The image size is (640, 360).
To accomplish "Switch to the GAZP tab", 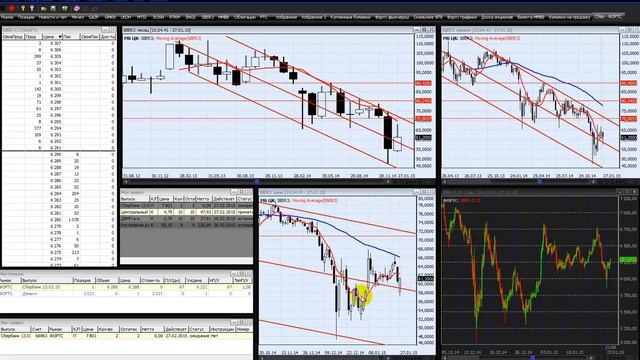I will (x=94, y=17).
